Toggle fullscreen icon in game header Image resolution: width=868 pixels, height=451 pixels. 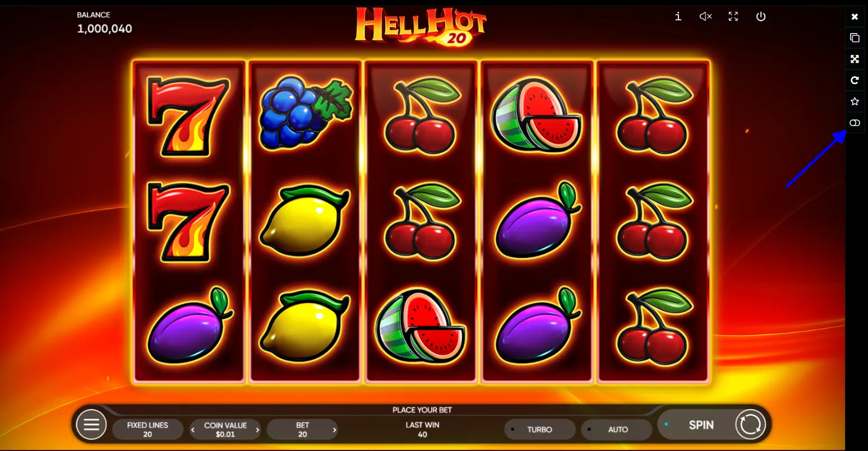[733, 16]
